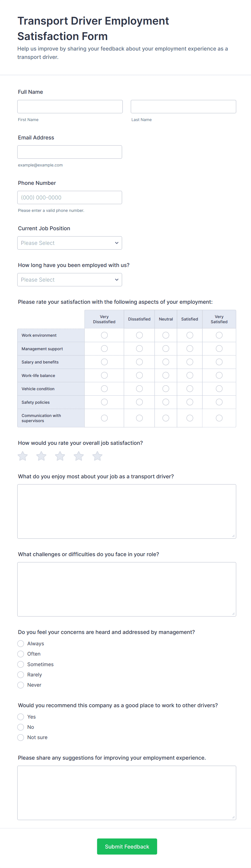The height and width of the screenshot is (868, 251).
Task: Click into the Email Address field
Action: pyautogui.click(x=70, y=152)
